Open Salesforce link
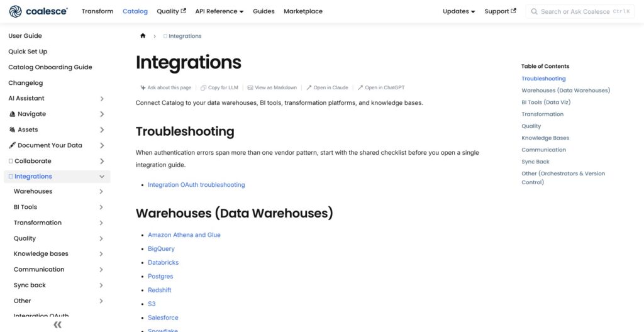The width and height of the screenshot is (644, 332). pos(163,317)
